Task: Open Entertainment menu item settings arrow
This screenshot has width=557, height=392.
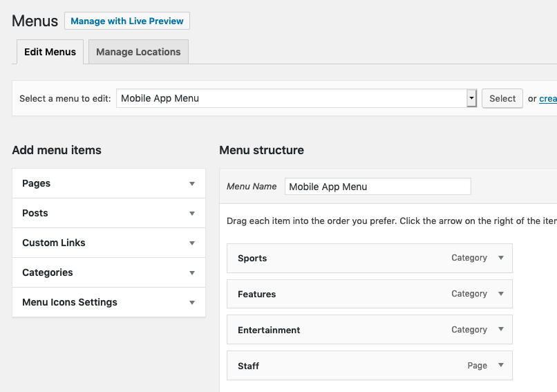Action: click(x=501, y=330)
